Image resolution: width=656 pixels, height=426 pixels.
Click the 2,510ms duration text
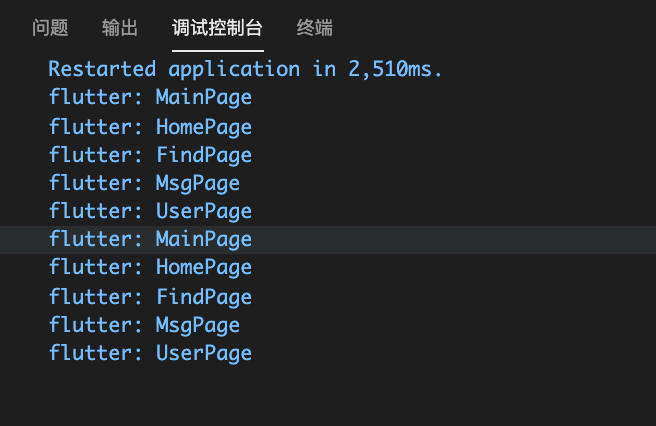pos(398,69)
